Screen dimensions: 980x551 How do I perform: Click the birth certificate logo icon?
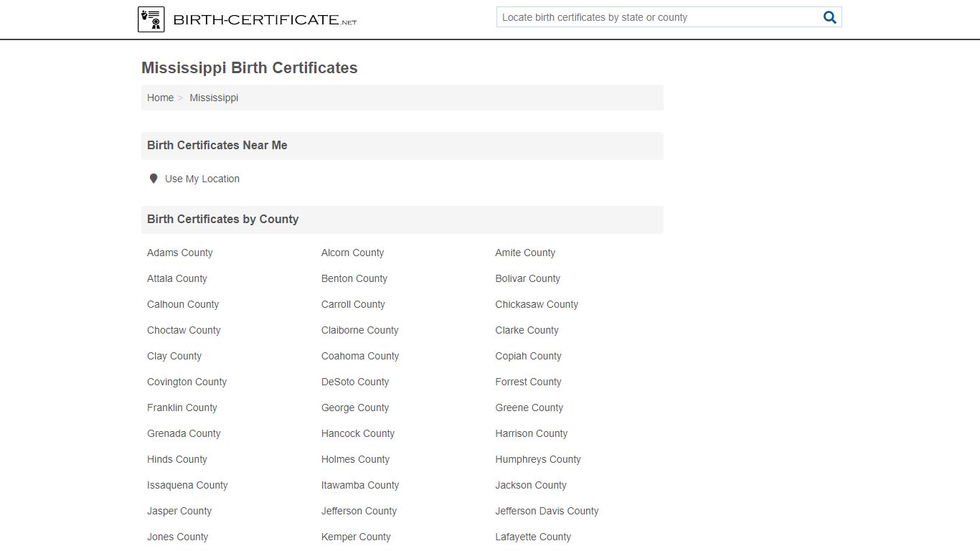(151, 19)
